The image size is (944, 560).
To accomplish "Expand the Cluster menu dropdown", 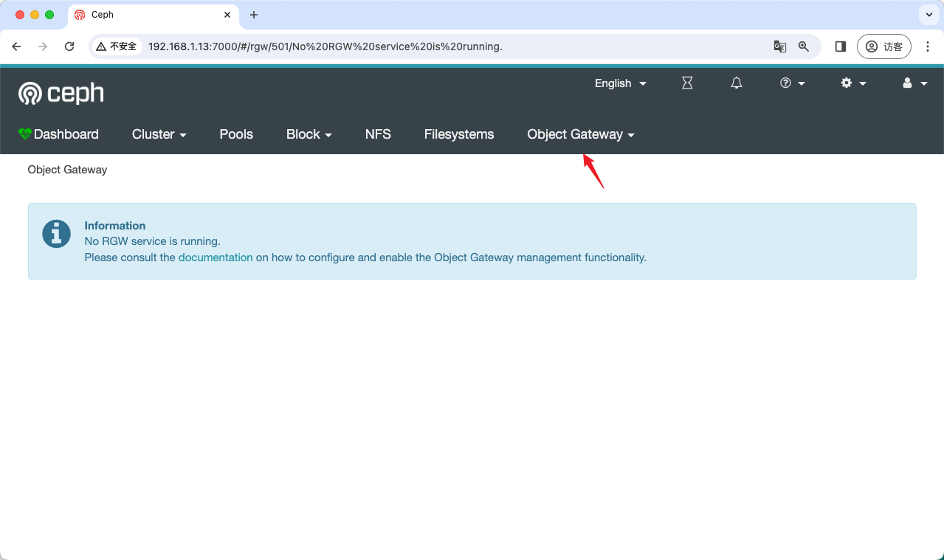I will point(159,134).
